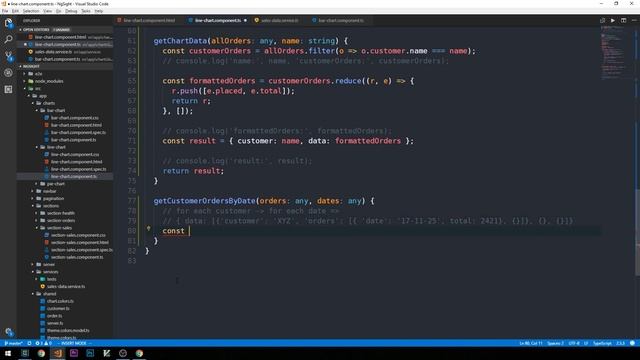Click the feedback smiley in status bar
The image size is (640, 360).
632,343
